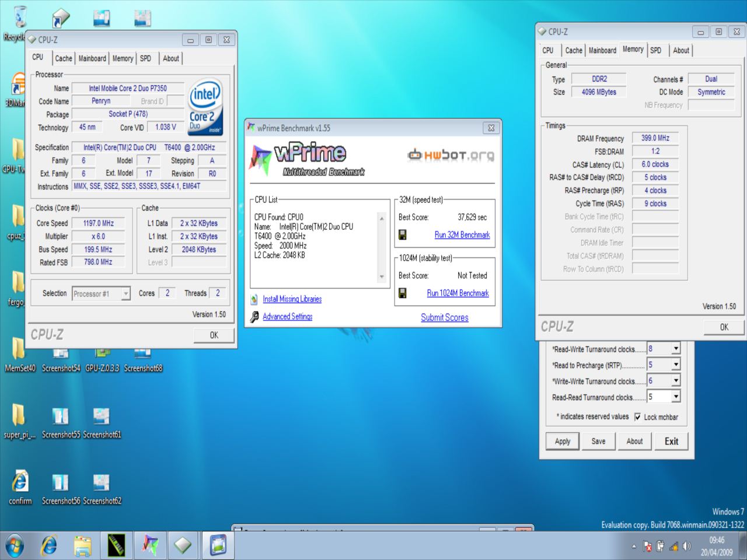Expand the Read-Write Turnaround clocks dropdown
Image resolution: width=747 pixels, height=560 pixels.
click(x=676, y=349)
